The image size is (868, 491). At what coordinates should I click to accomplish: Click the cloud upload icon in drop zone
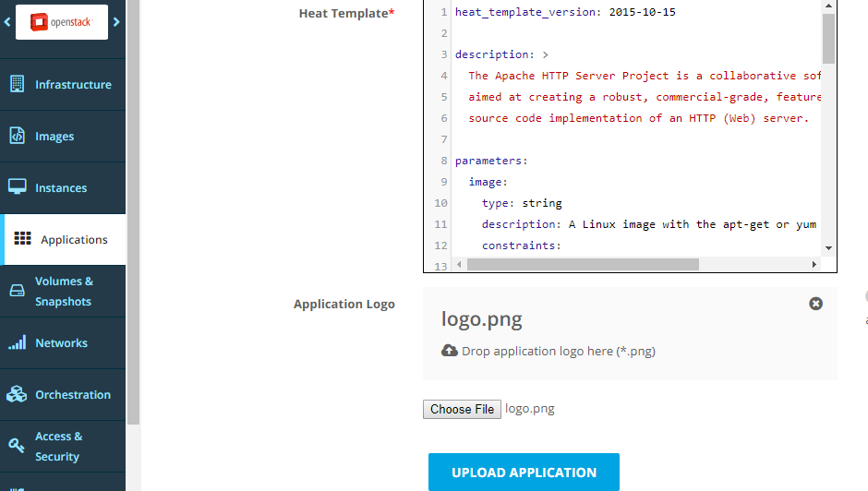point(450,351)
